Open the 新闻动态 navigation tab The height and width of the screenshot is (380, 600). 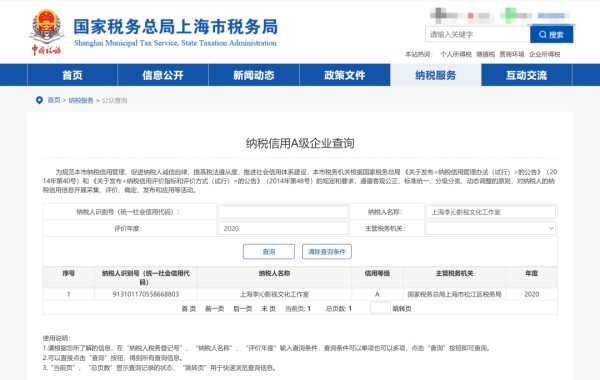click(x=254, y=75)
